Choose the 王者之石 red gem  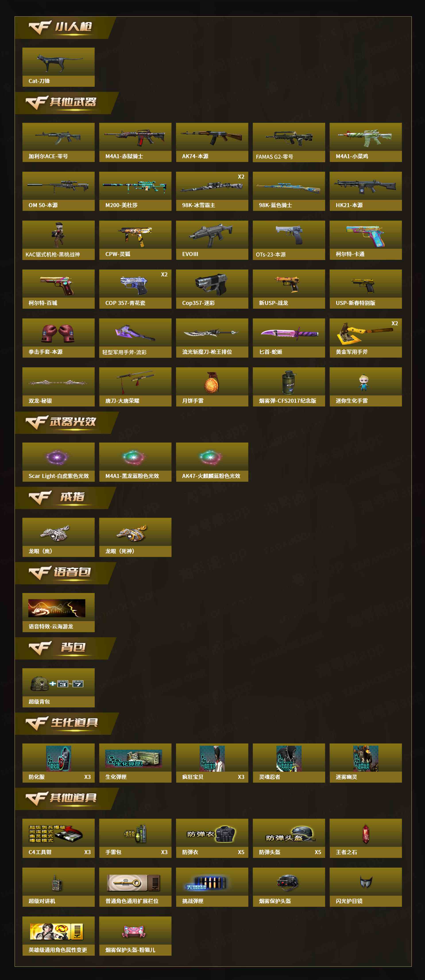pyautogui.click(x=366, y=838)
